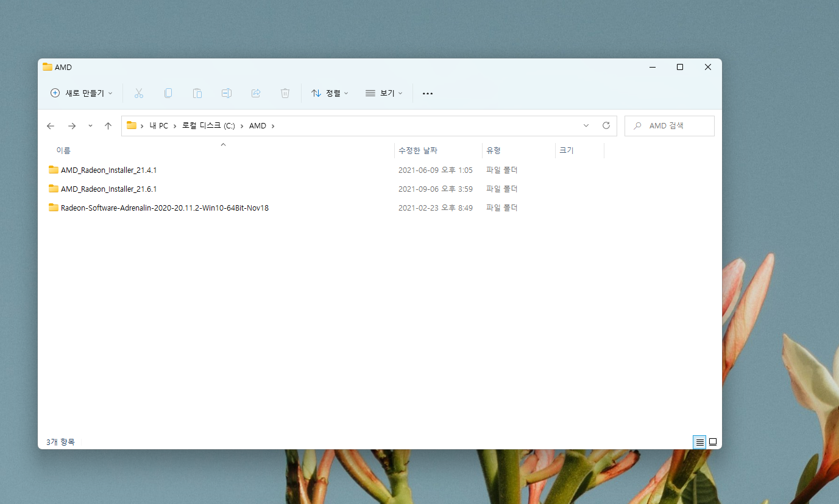Click date 2021-06-09 오후 1:05
This screenshot has height=504, width=839.
coord(436,170)
